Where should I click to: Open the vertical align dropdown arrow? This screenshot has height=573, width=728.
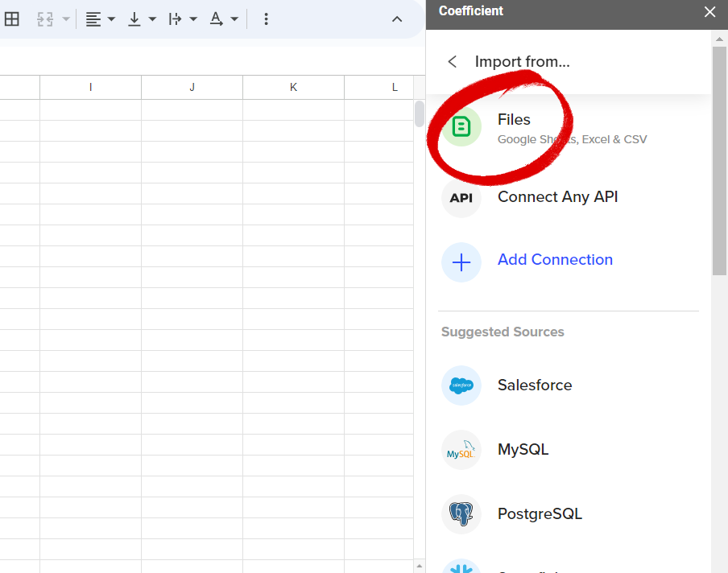pyautogui.click(x=152, y=19)
